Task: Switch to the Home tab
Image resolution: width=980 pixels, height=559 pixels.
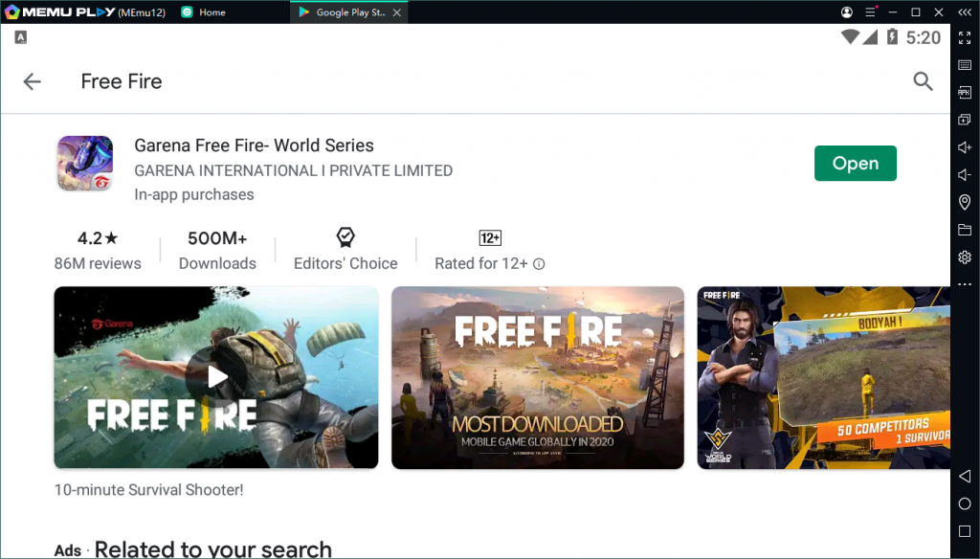Action: tap(203, 12)
